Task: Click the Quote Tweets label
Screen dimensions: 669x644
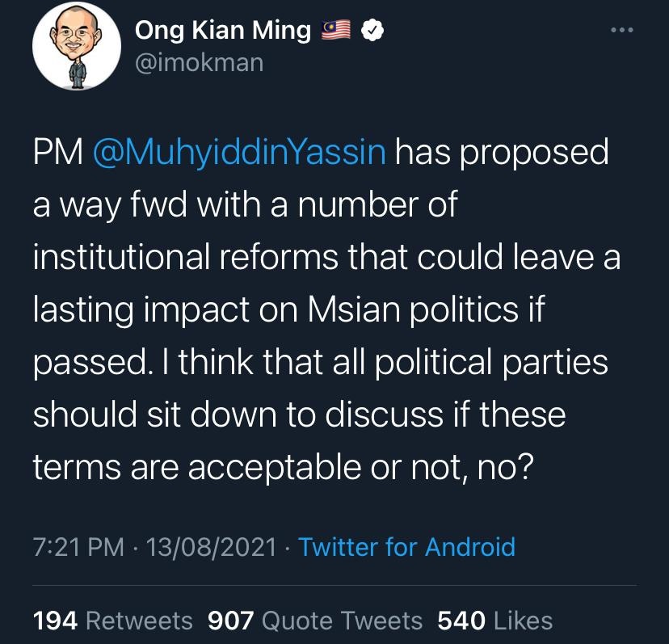Action: point(342,621)
